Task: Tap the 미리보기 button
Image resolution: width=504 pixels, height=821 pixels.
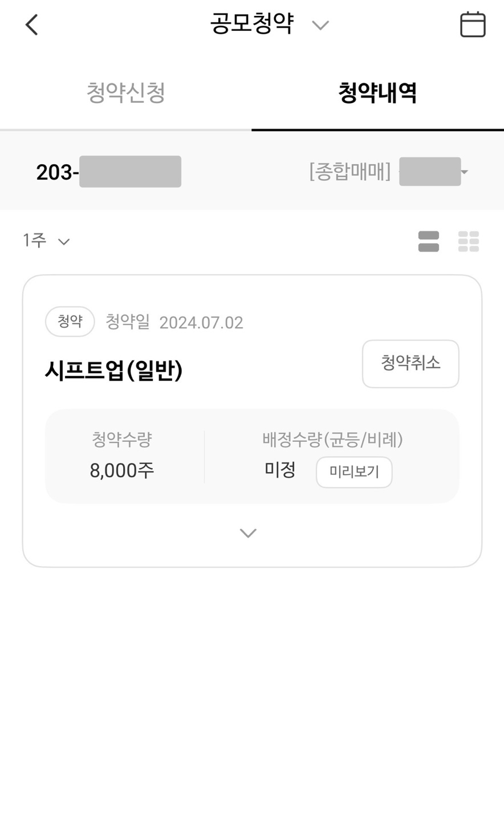Action: [x=354, y=472]
